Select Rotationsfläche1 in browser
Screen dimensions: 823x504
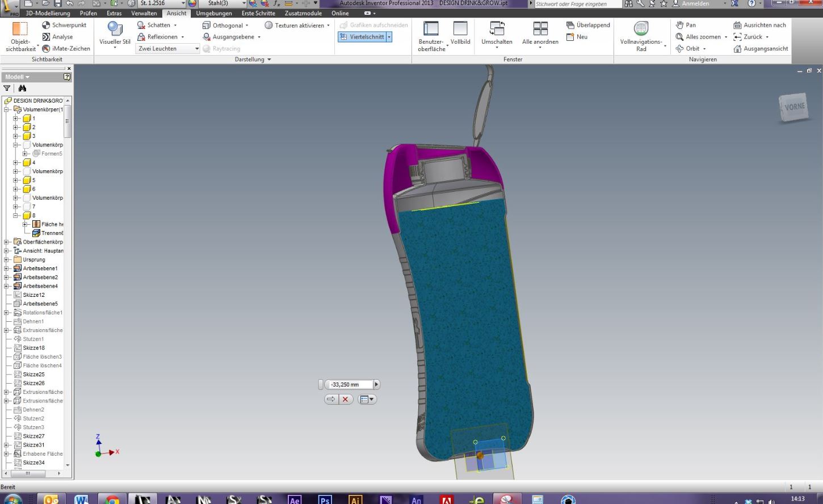coord(43,313)
